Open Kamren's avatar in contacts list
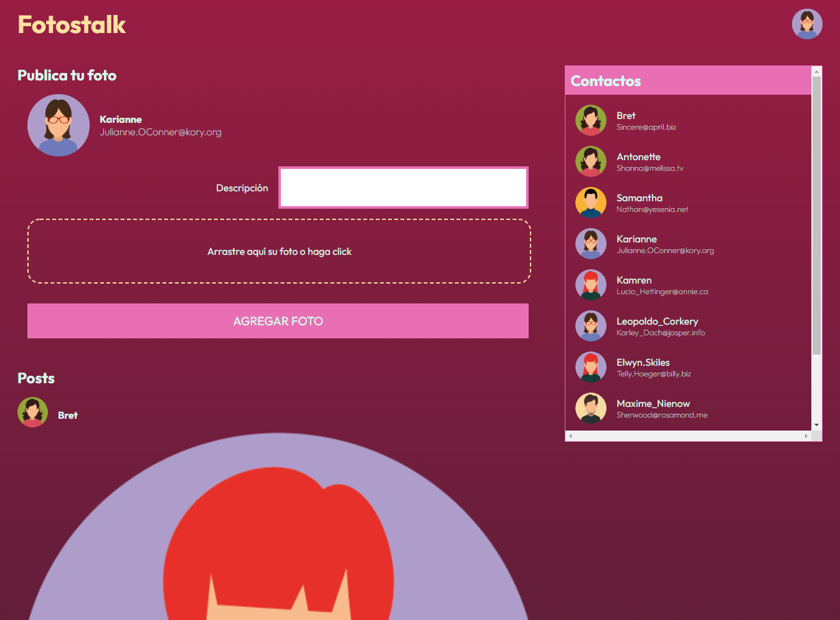The height and width of the screenshot is (620, 840). tap(590, 285)
